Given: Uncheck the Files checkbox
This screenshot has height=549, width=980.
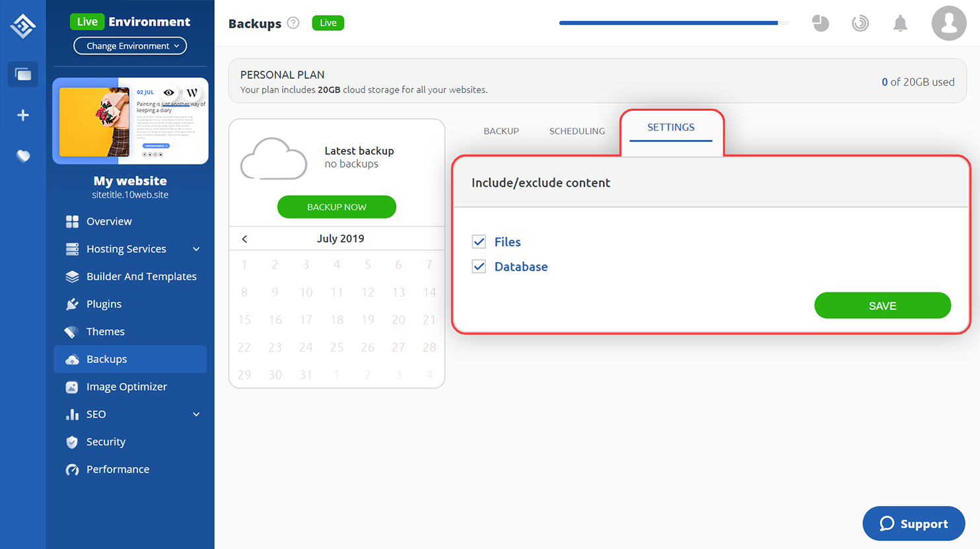Looking at the screenshot, I should click(x=479, y=242).
